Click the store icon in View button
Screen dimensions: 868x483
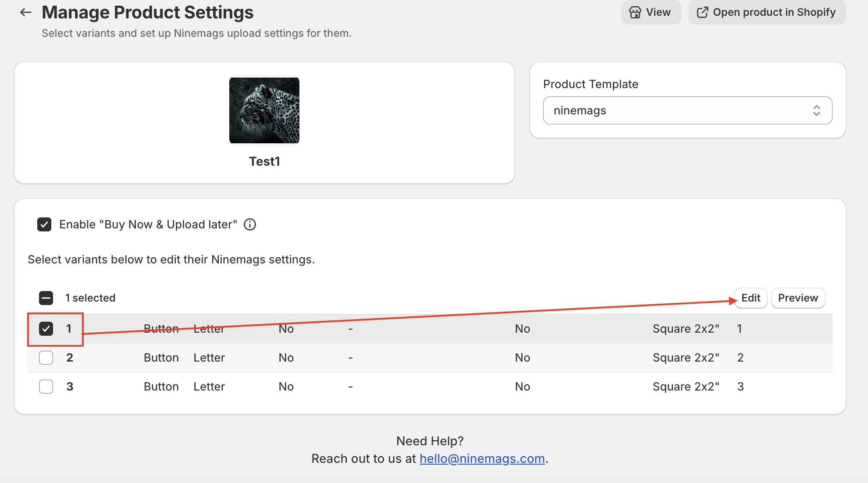[635, 12]
